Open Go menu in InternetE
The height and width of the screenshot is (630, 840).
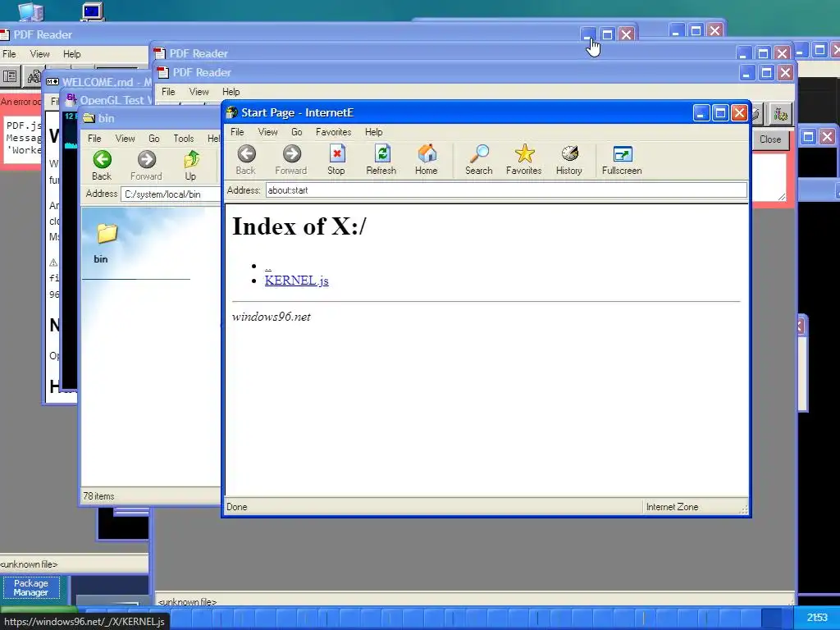point(297,132)
